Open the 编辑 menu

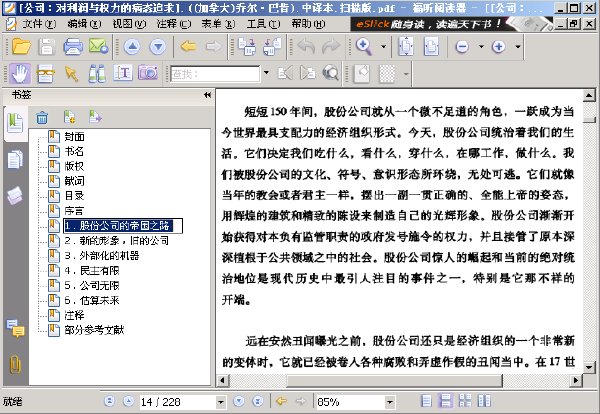pos(84,24)
